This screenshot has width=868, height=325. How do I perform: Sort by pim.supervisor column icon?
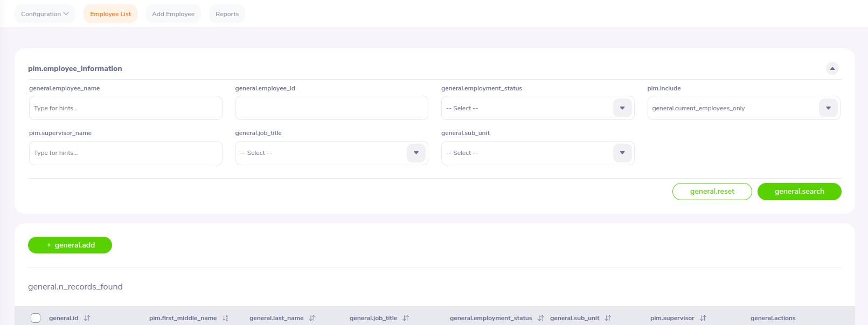point(703,318)
